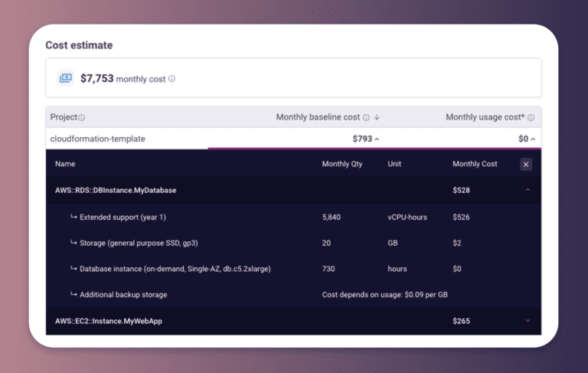Select the cloudformation-template project name
The width and height of the screenshot is (588, 373).
point(97,139)
